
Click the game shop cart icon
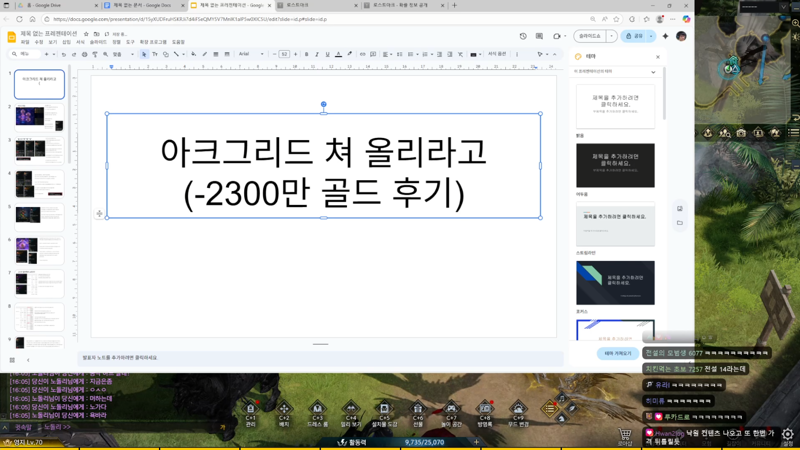pos(624,436)
